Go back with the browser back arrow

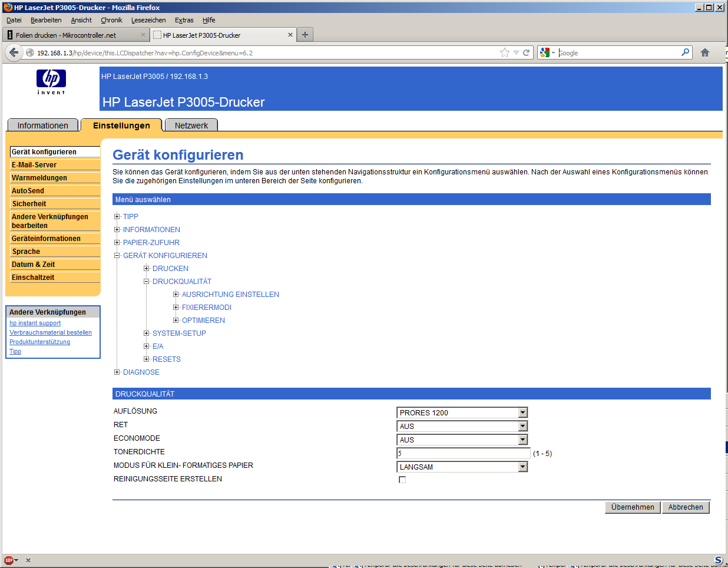click(x=14, y=52)
